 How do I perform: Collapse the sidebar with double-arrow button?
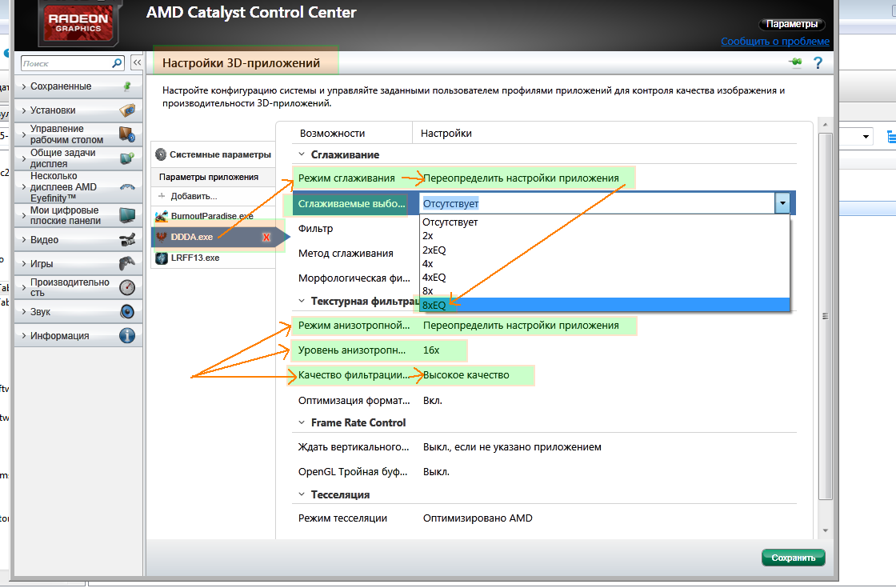[137, 62]
